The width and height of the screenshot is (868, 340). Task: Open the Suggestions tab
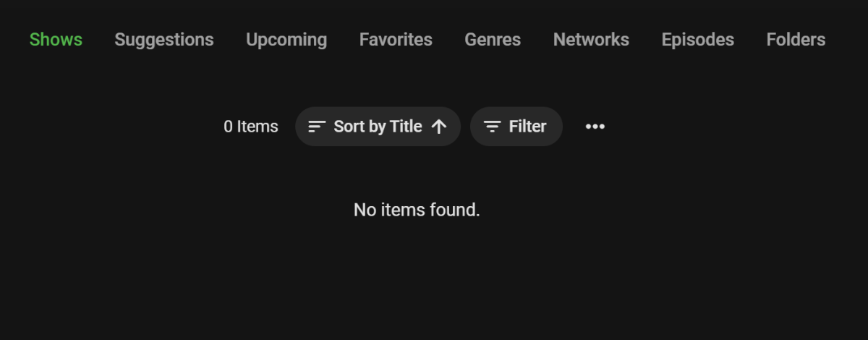click(164, 40)
